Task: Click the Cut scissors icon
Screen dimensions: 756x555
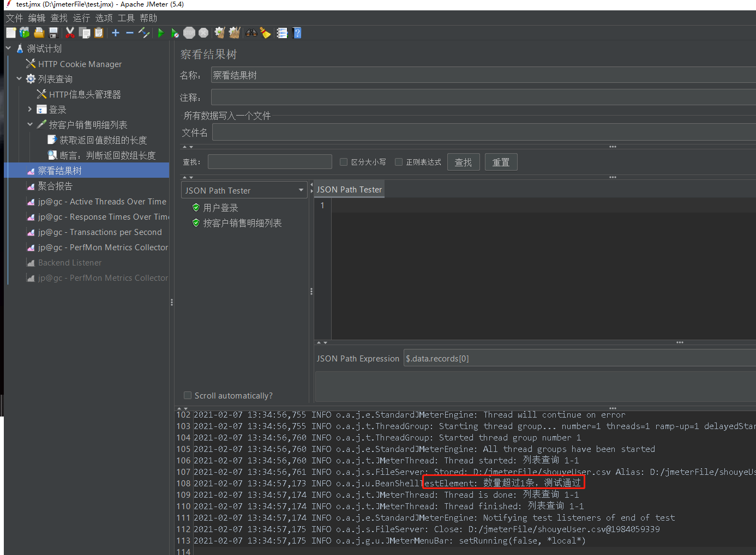Action: (70, 33)
